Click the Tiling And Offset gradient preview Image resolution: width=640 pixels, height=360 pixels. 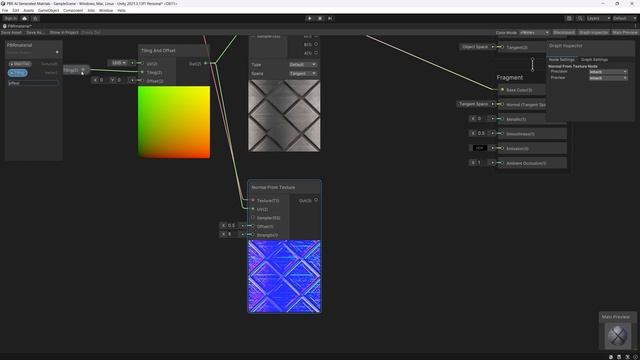[174, 122]
